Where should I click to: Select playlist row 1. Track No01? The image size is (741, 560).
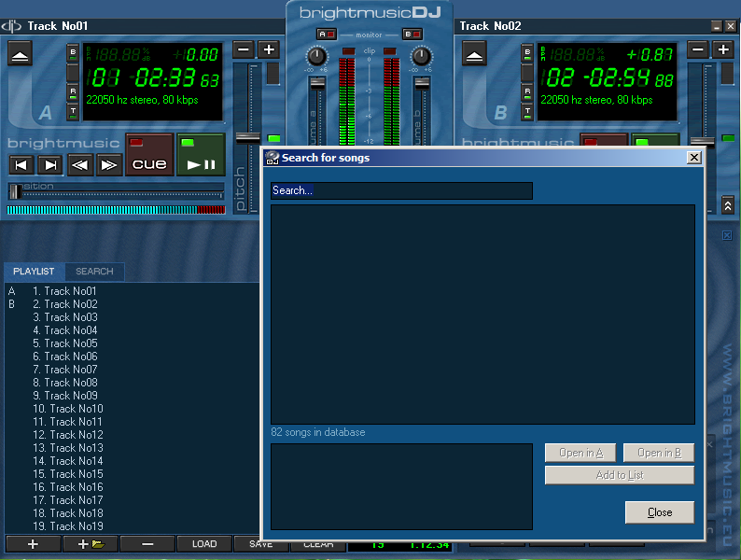132,291
